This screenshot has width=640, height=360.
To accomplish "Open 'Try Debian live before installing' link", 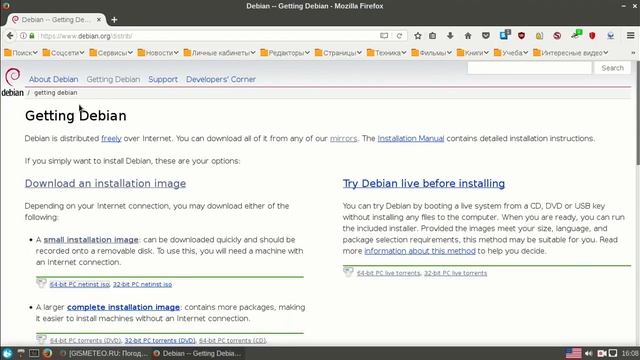I will pos(424,184).
